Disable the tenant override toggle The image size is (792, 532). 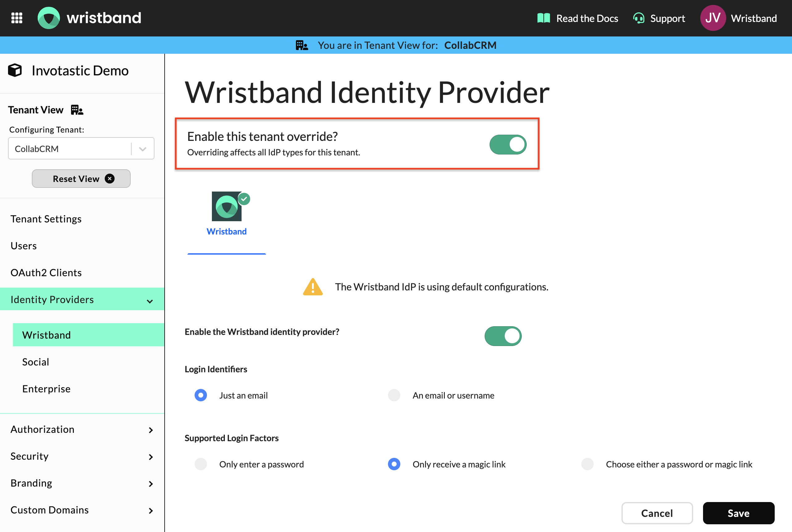tap(508, 145)
